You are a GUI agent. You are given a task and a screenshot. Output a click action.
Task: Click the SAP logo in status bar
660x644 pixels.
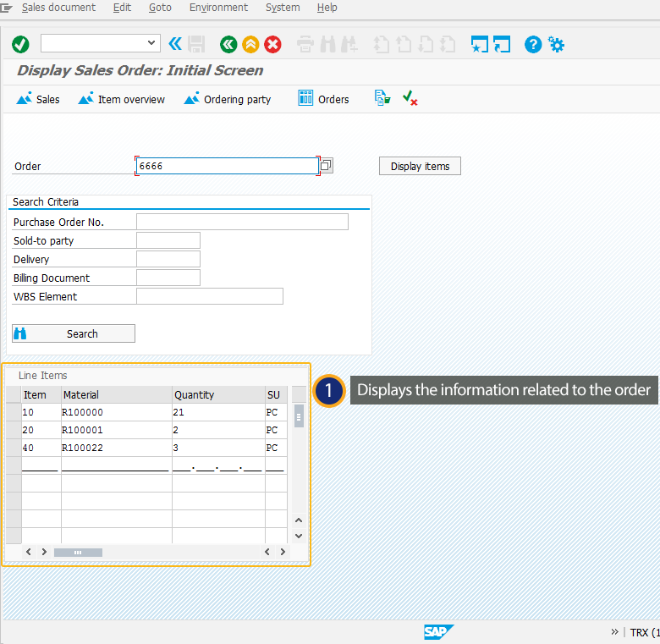(438, 632)
